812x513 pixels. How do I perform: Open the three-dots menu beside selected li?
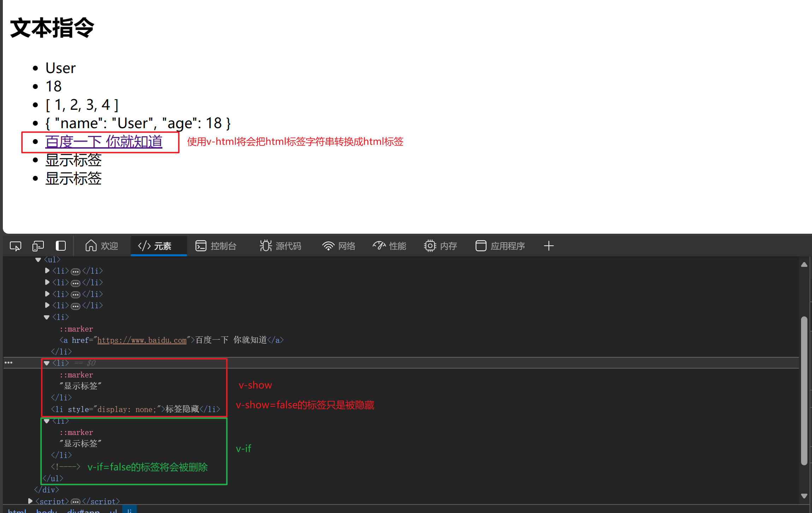[8, 363]
